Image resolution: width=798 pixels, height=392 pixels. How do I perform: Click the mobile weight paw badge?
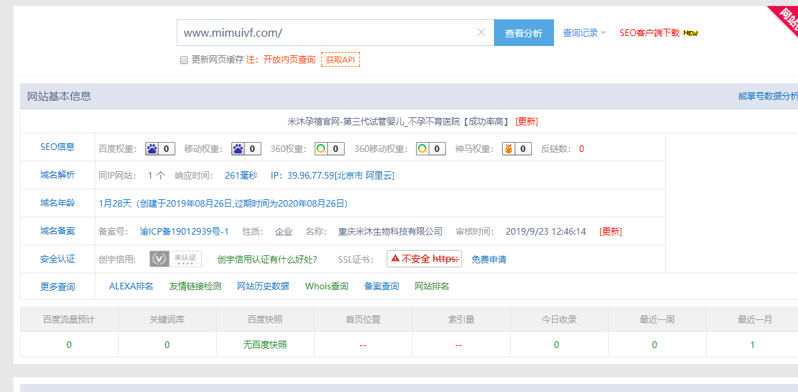click(x=246, y=149)
